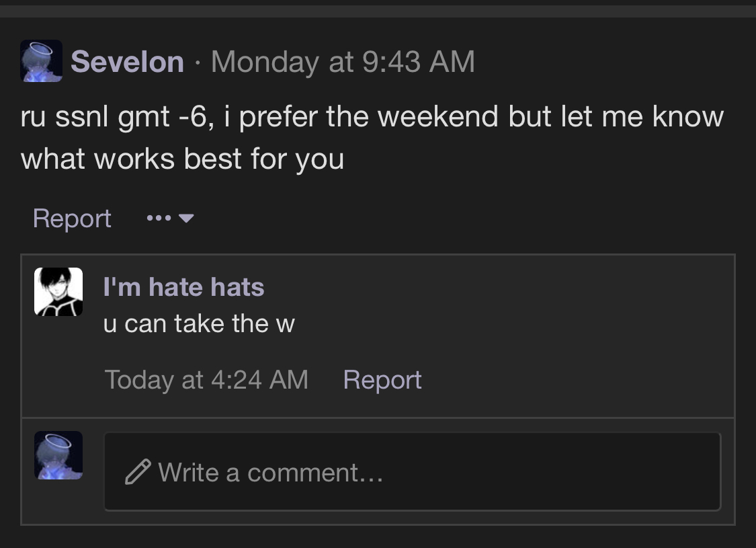Click the 'what works best for you' line
This screenshot has height=548, width=756.
click(x=182, y=159)
